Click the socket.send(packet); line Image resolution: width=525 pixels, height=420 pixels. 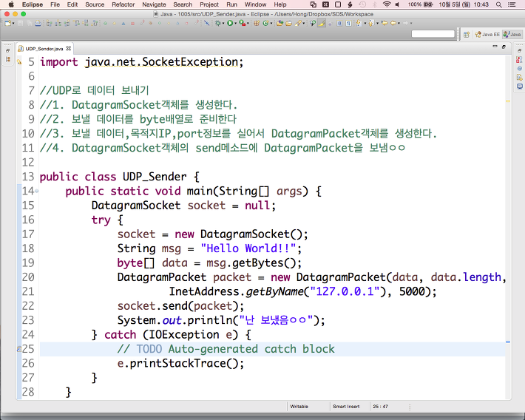pos(181,306)
